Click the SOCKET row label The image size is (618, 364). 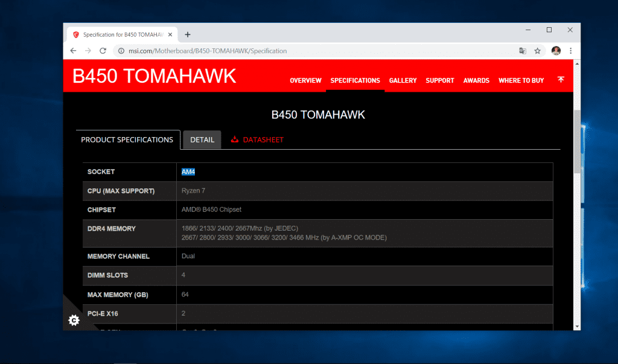click(x=101, y=171)
